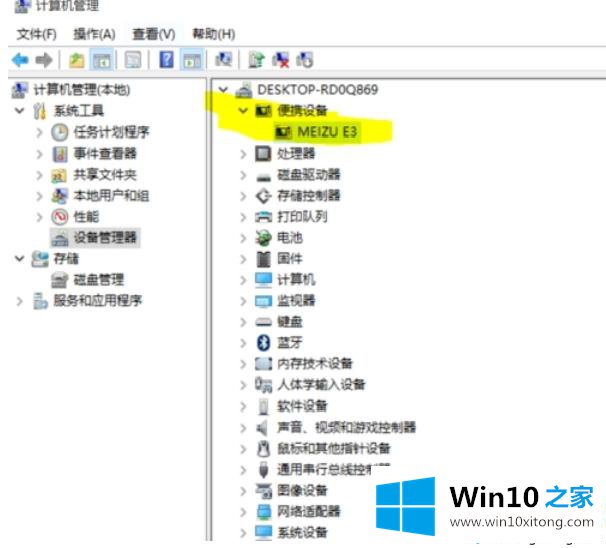This screenshot has width=606, height=548.
Task: Expand the 性能 node
Action: [x=39, y=217]
